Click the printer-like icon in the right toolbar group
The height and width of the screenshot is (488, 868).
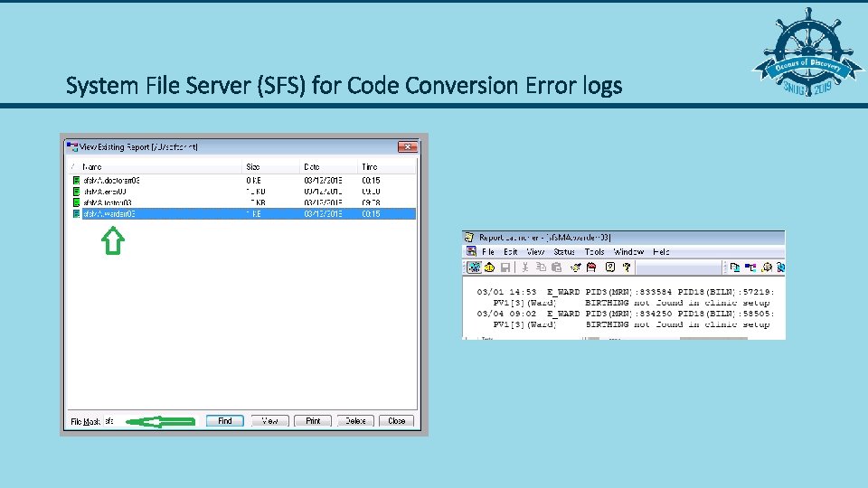point(766,267)
